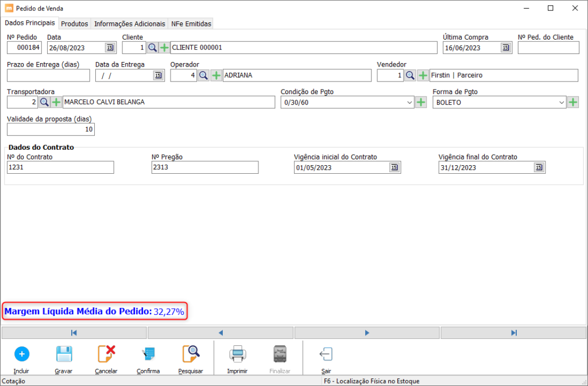
Task: Switch to the Produtos tab
Action: click(75, 24)
